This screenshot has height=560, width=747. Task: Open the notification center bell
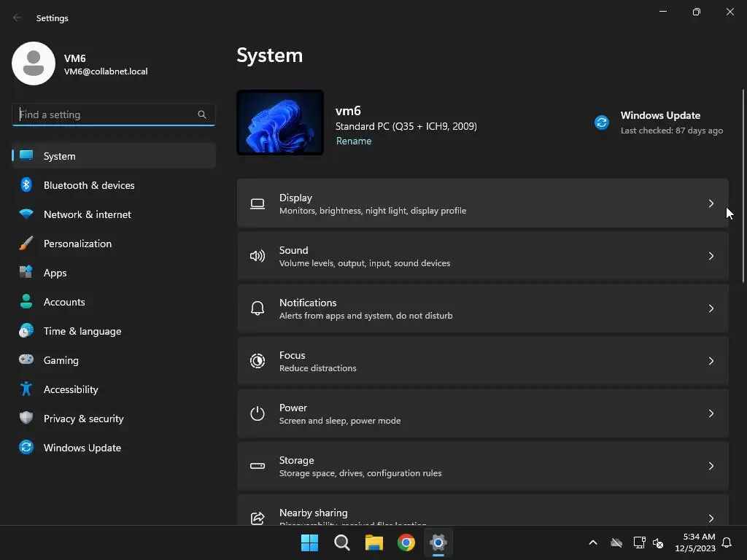point(727,542)
